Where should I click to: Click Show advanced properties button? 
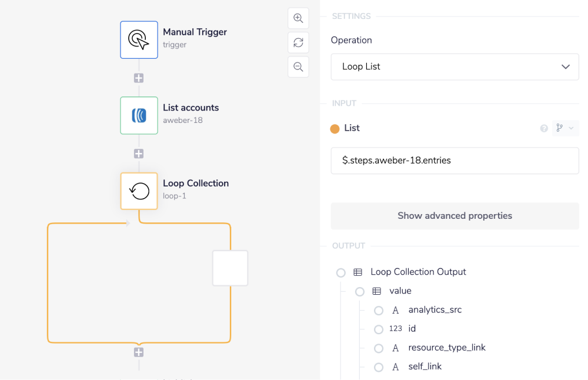click(x=455, y=216)
